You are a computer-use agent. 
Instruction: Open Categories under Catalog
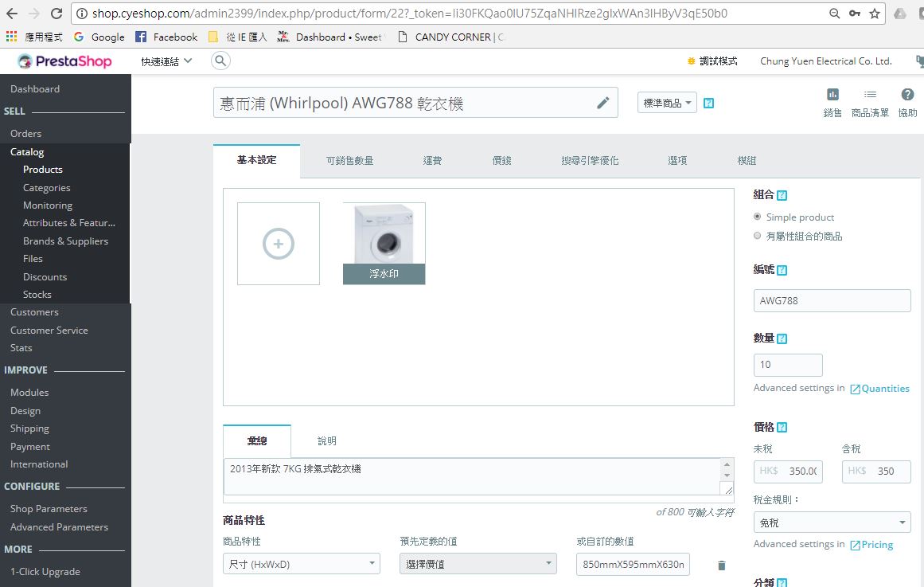pyautogui.click(x=46, y=188)
